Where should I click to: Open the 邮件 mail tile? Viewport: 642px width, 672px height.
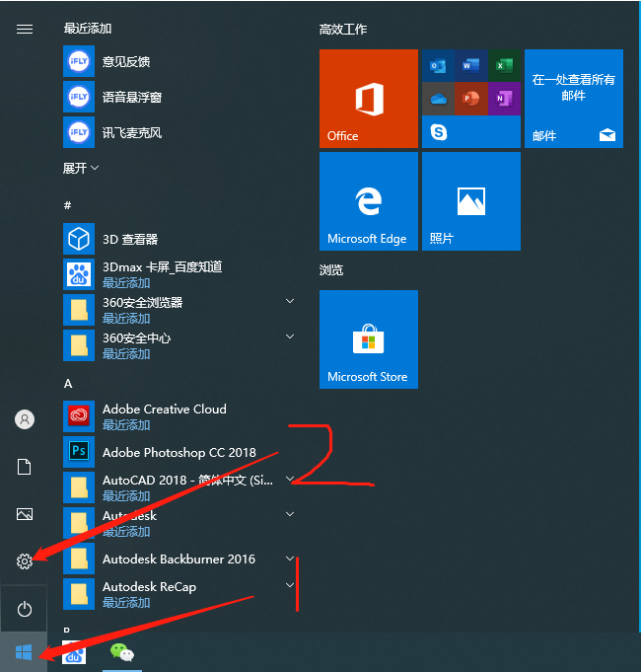[x=574, y=99]
